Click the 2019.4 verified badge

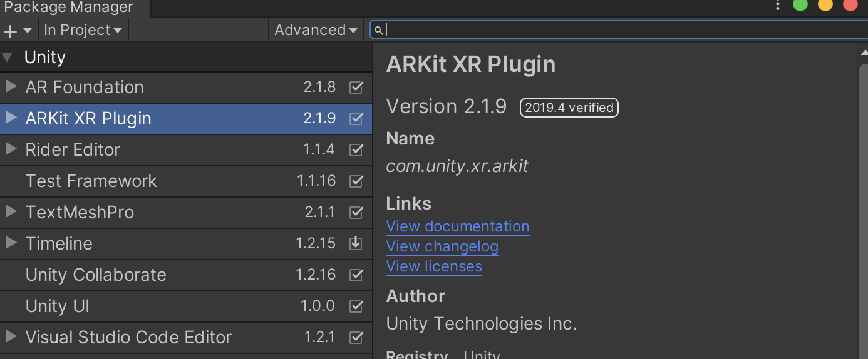point(569,108)
